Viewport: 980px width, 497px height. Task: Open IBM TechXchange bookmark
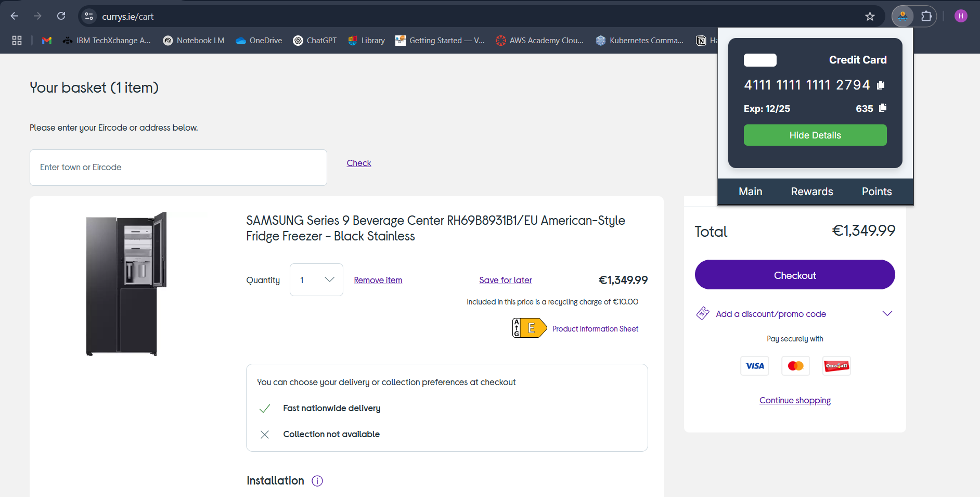pyautogui.click(x=107, y=41)
